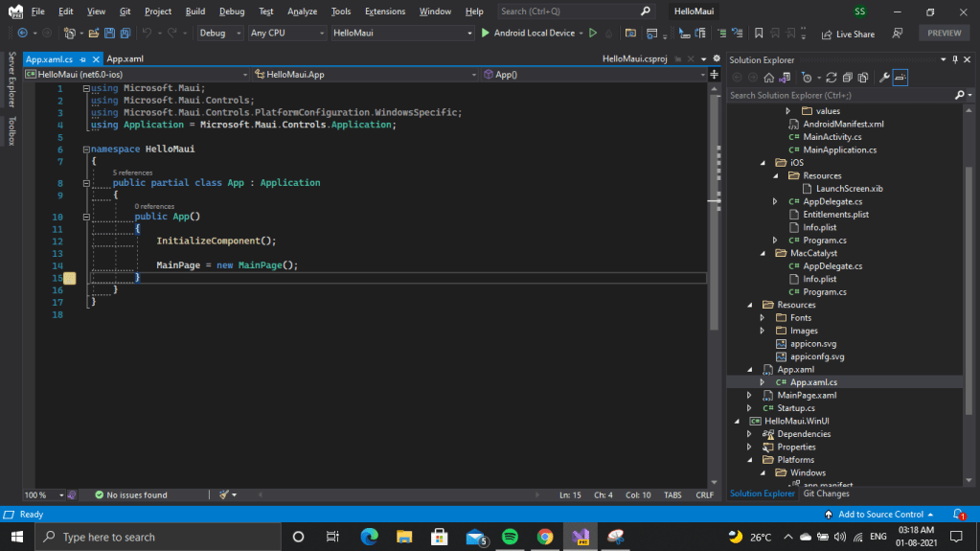Open the Any CPU platform dropdown
The height and width of the screenshot is (551, 980).
click(x=285, y=34)
